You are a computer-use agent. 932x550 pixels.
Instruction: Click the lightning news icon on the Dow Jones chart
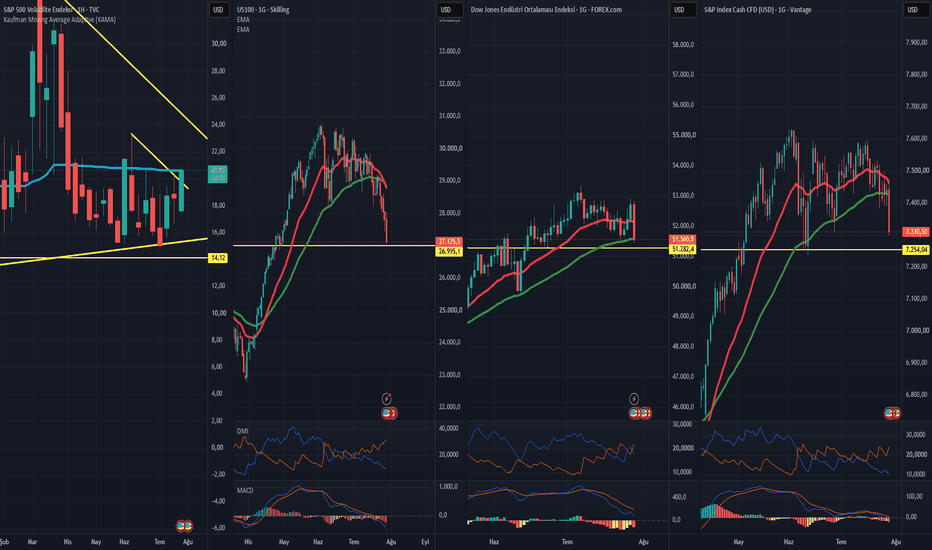[634, 398]
